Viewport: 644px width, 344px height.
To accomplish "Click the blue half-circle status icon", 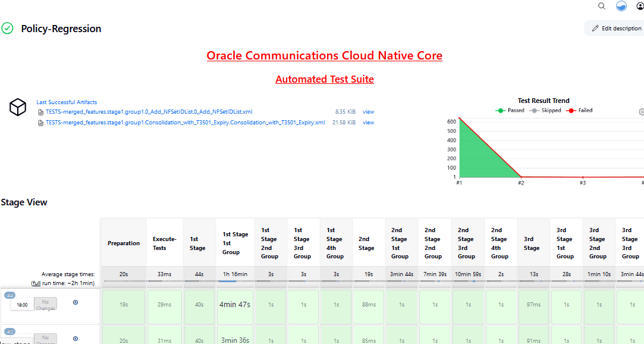I will point(621,6).
